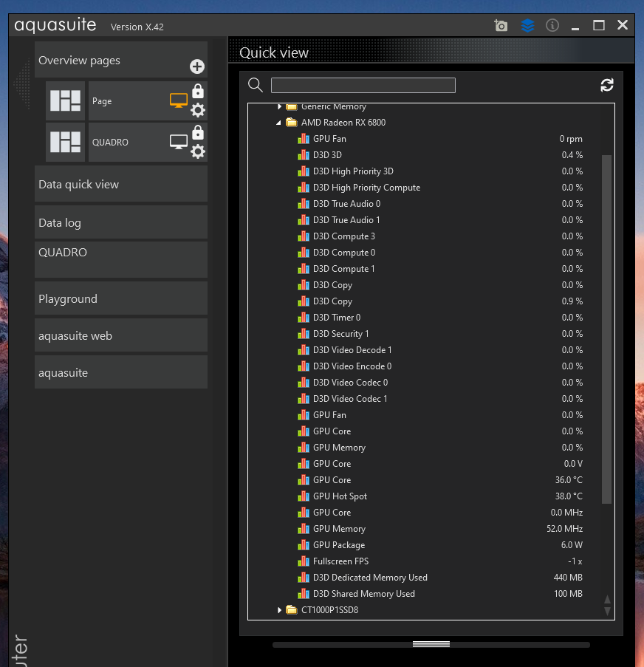Open settings gear for the Page overview
The width and height of the screenshot is (644, 667).
click(198, 110)
